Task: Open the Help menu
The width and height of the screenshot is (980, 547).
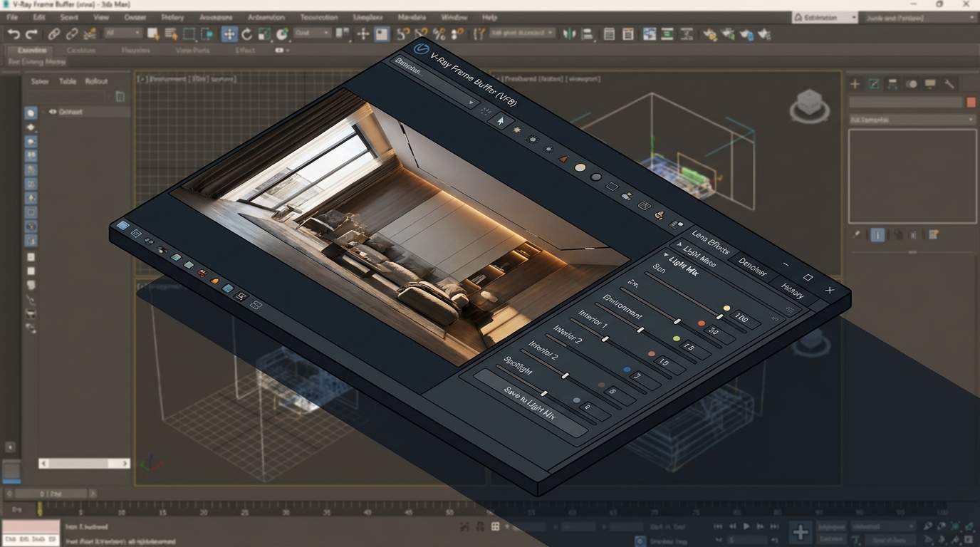Action: [x=489, y=16]
